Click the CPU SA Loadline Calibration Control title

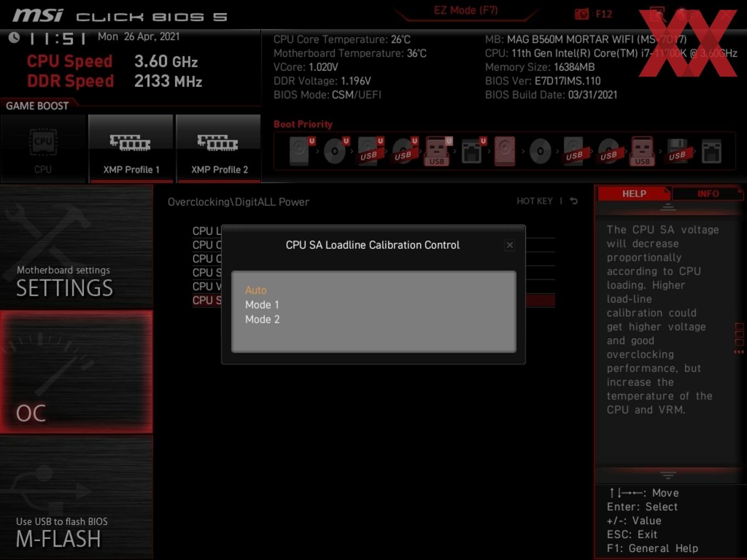pos(372,245)
